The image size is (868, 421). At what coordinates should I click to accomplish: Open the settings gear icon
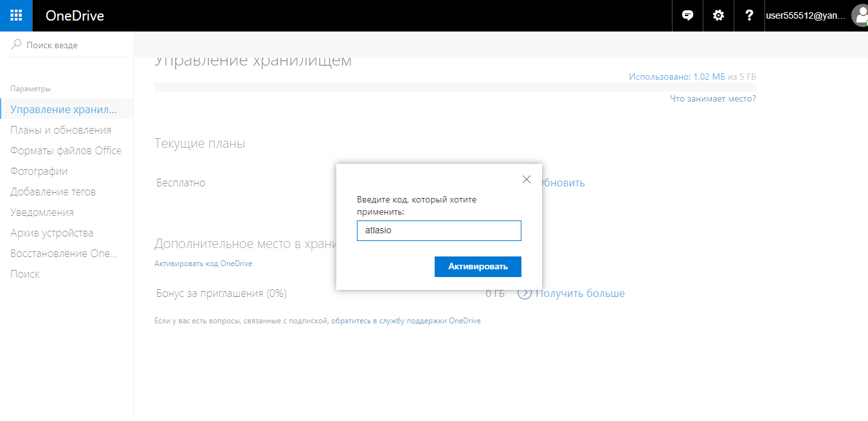(x=718, y=15)
